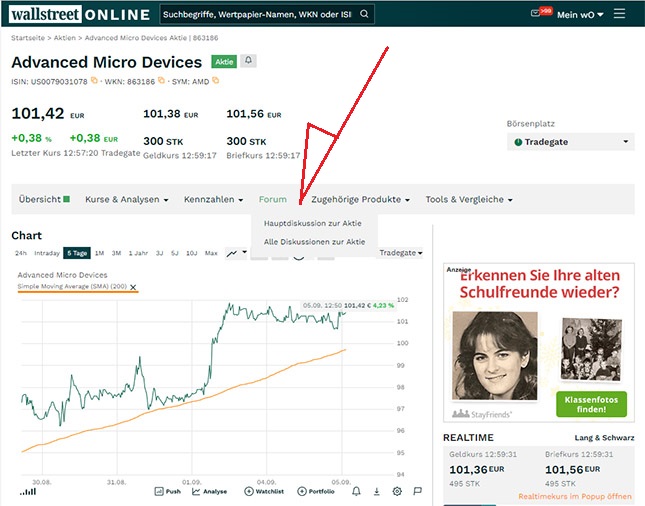Click the Geldkurs 101,38 EUR value
This screenshot has width=645, height=506.
(x=170, y=114)
